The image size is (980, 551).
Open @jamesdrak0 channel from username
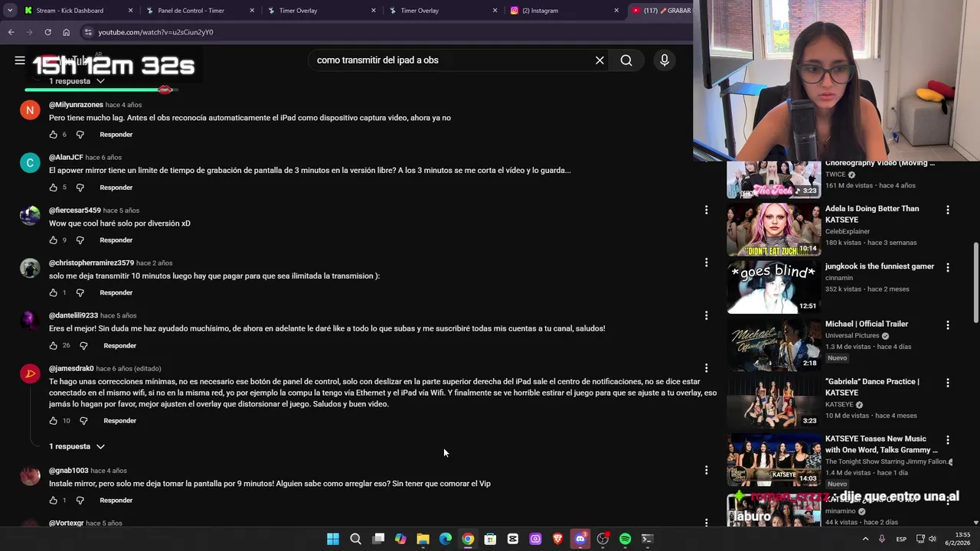(71, 368)
